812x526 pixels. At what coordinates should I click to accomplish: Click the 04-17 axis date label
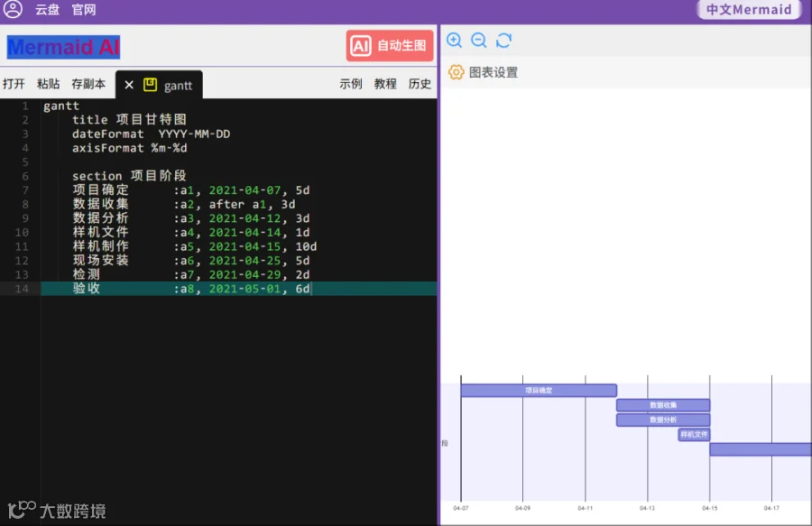point(771,508)
